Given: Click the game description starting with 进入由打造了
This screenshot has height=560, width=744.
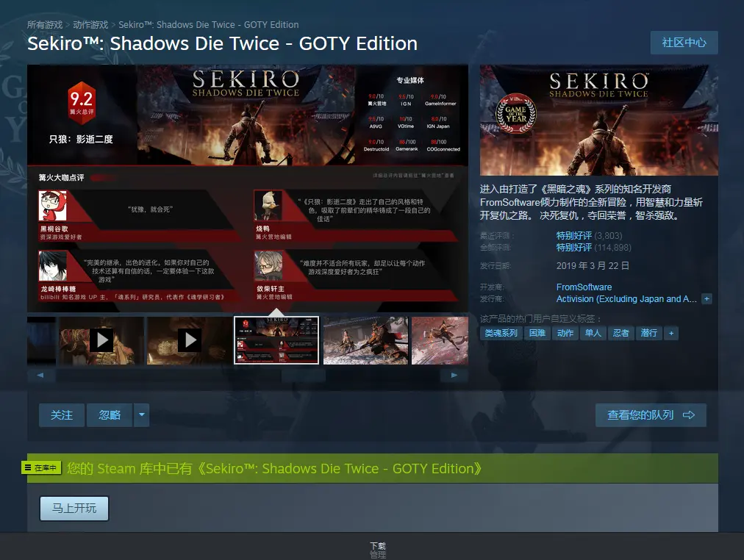Looking at the screenshot, I should coord(591,202).
